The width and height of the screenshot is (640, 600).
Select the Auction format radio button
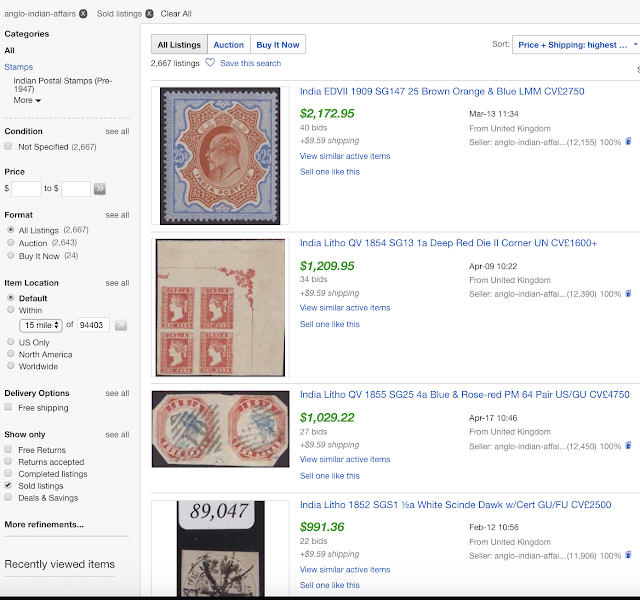pyautogui.click(x=10, y=243)
